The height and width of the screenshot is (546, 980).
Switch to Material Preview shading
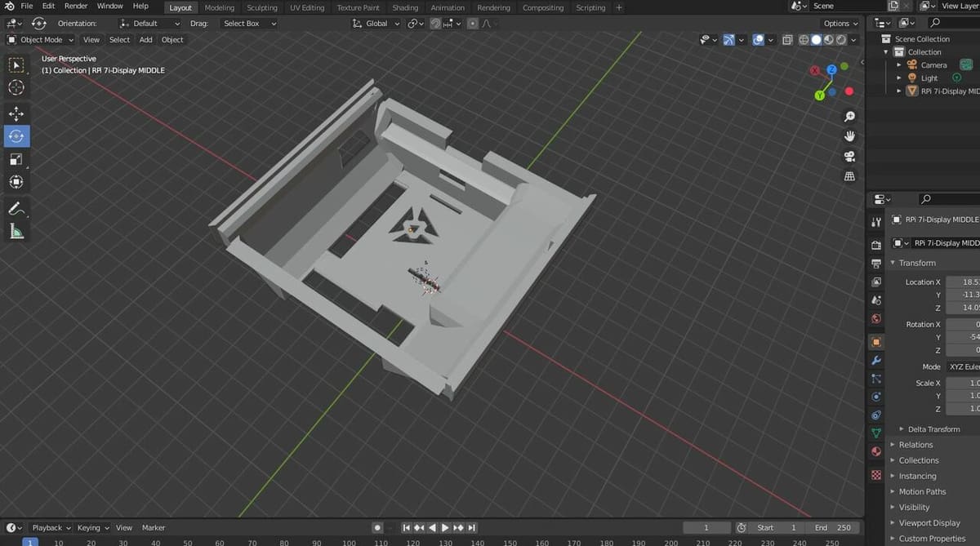(x=828, y=39)
